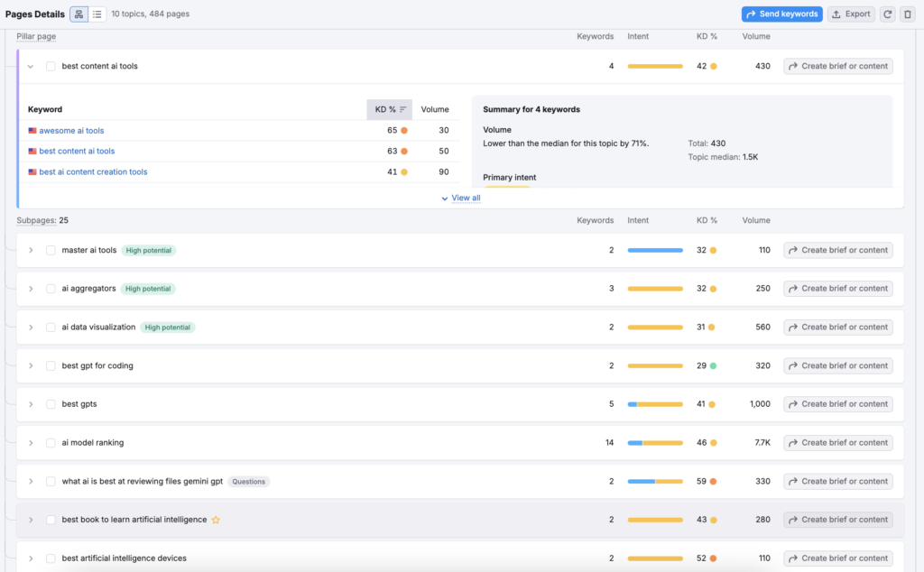
Task: Click the 7.7K volume for ai model ranking
Action: (x=762, y=443)
